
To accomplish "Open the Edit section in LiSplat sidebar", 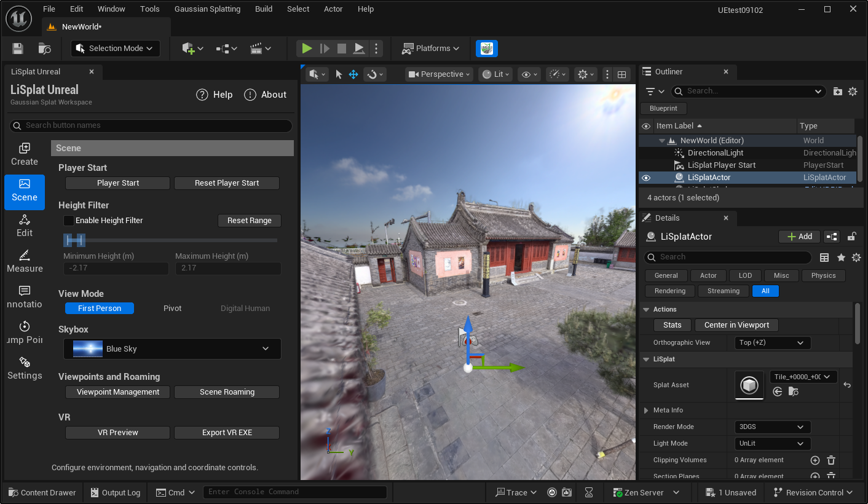I will [25, 226].
